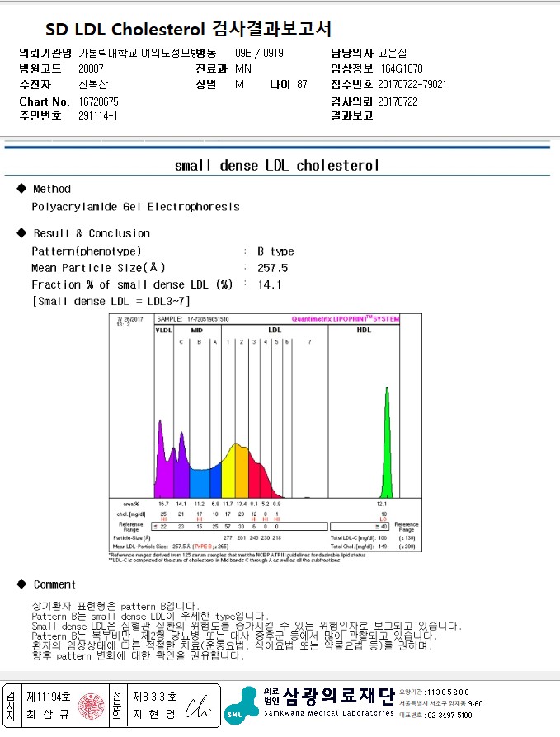Click the red seal stamp beside 최삼규
560x737 pixels.
tap(92, 706)
